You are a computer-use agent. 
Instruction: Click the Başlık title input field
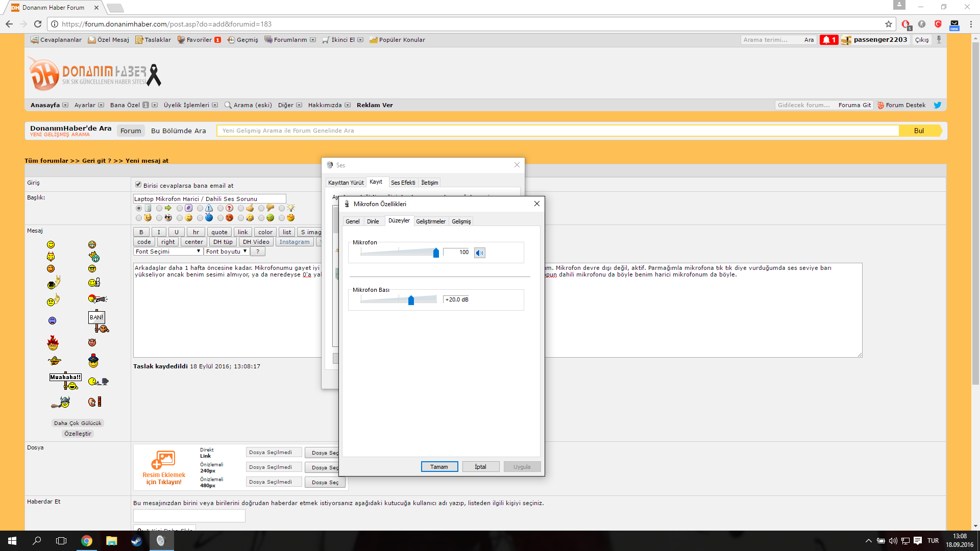[209, 199]
